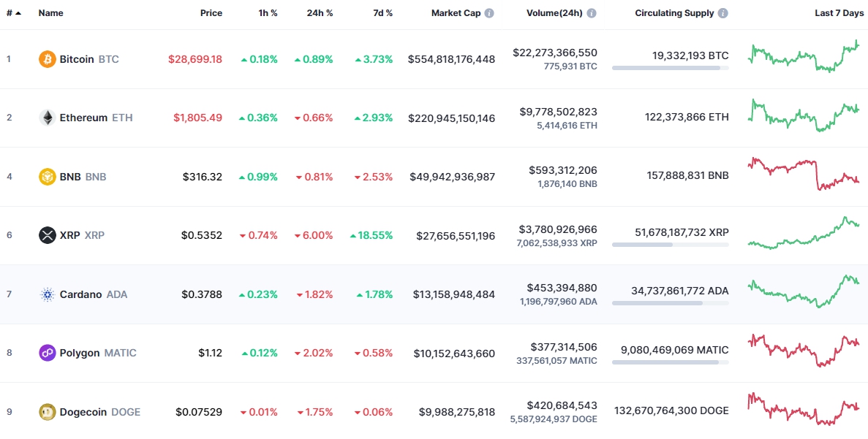The width and height of the screenshot is (868, 439).
Task: Click the Dogecoin dog logo icon
Action: (47, 412)
